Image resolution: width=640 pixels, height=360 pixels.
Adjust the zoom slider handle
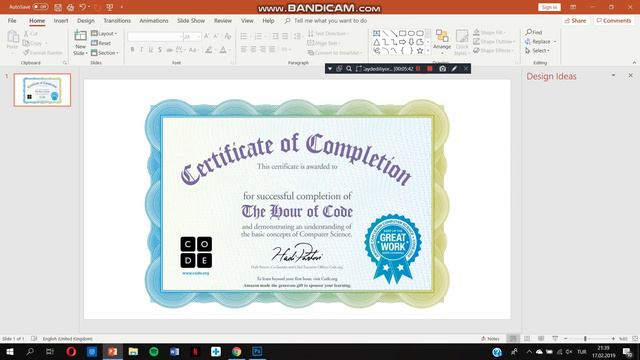pos(585,339)
